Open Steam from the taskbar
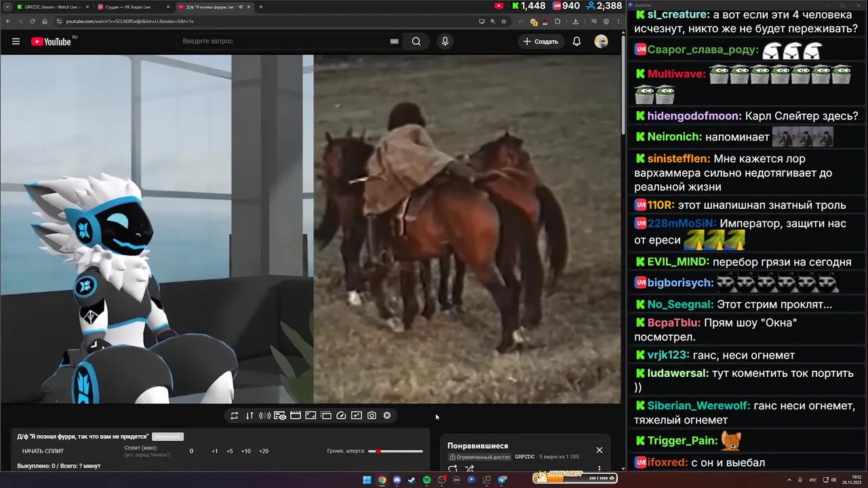 point(412,480)
